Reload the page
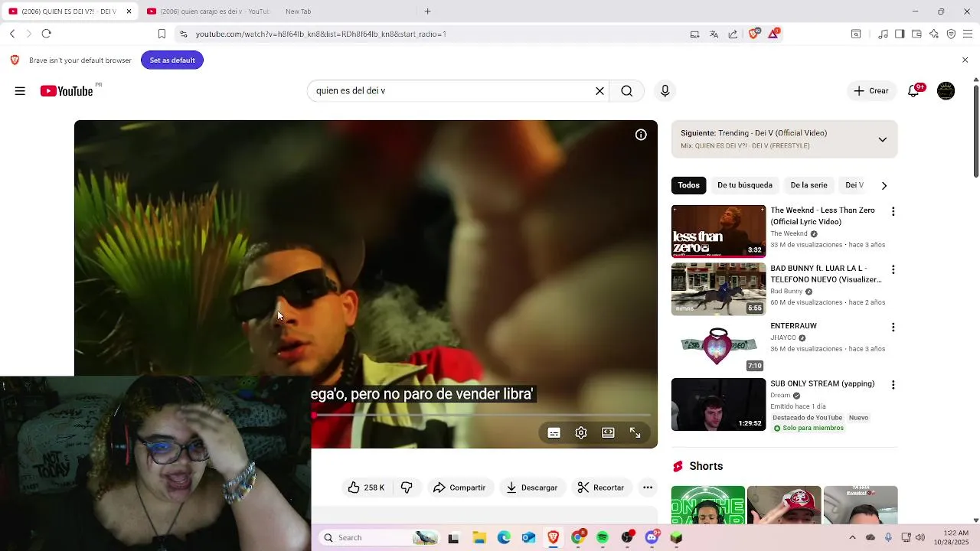 coord(46,34)
